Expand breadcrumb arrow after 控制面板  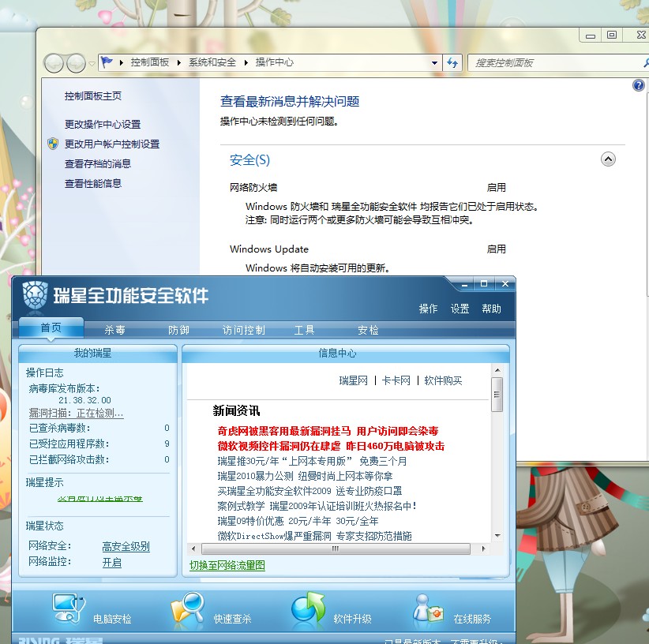coord(178,62)
